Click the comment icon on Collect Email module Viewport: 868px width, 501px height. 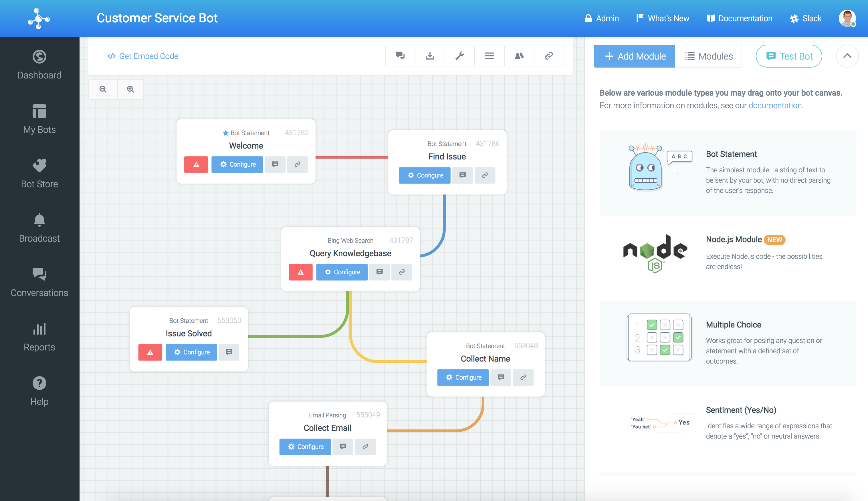pyautogui.click(x=343, y=447)
